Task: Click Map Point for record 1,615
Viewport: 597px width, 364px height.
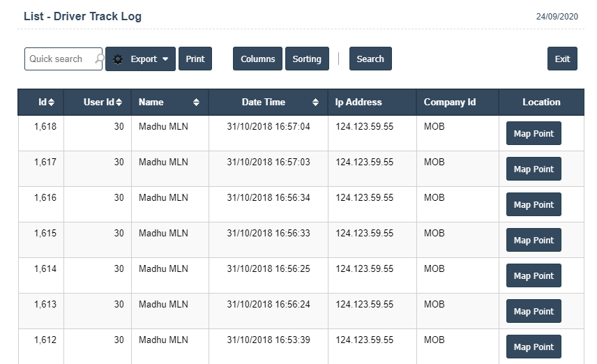Action: (533, 240)
